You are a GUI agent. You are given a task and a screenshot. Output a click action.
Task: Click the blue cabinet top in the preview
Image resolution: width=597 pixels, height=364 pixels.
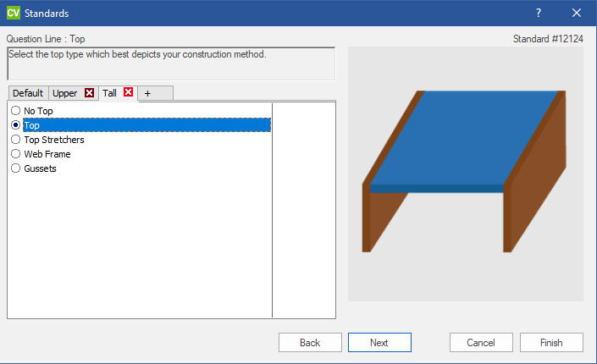(x=462, y=135)
